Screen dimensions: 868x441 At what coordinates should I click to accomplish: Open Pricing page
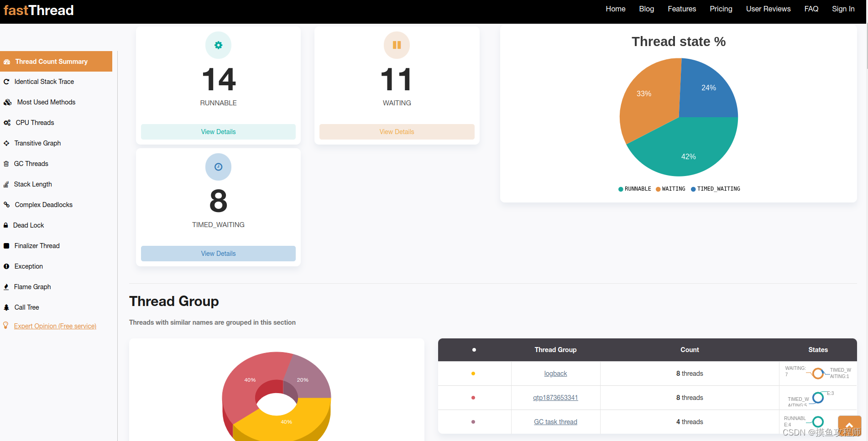pyautogui.click(x=721, y=9)
